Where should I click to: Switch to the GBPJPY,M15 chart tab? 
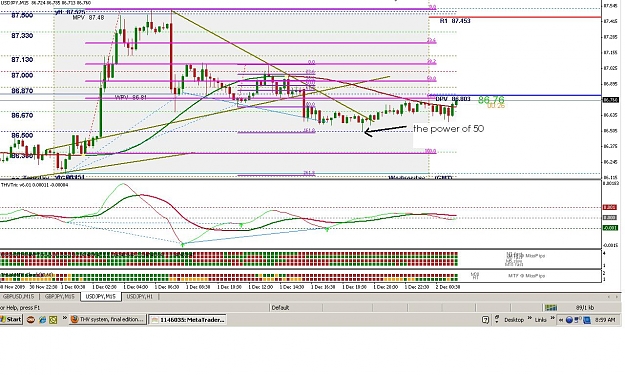59,297
